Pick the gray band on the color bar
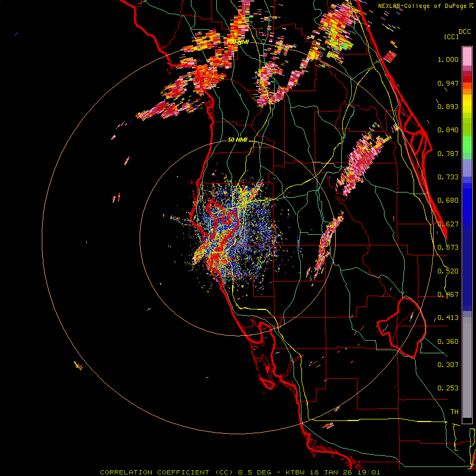 (467, 368)
